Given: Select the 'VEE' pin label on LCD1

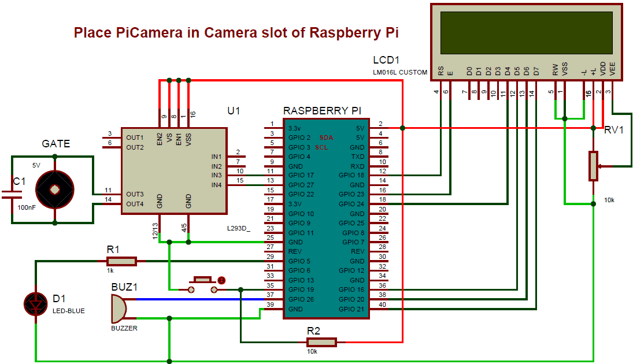Looking at the screenshot, I should [x=612, y=69].
